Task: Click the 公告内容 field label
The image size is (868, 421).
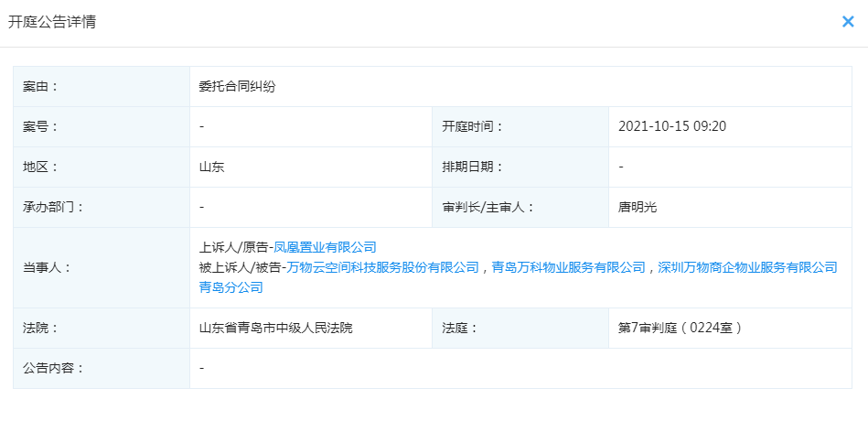Action: 53,368
